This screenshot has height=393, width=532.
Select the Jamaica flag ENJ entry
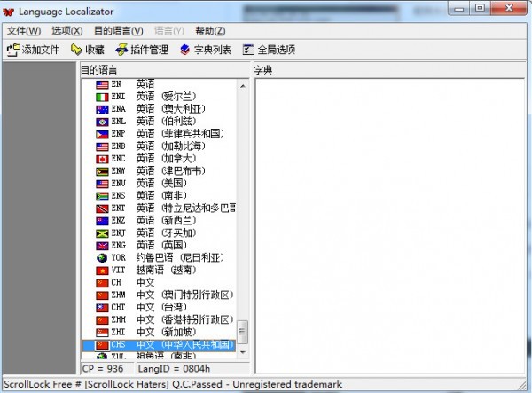(159, 233)
